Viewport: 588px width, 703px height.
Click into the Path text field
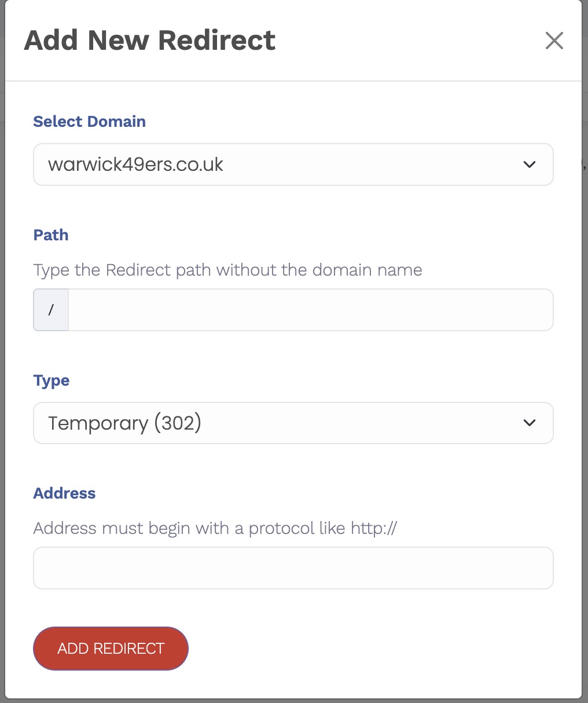[x=310, y=310]
